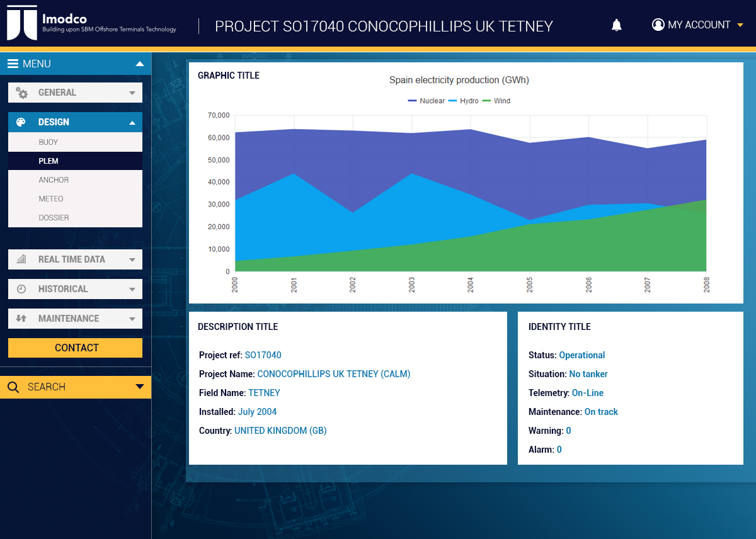Click the Graphic Title heading
The height and width of the screenshot is (539, 756).
[229, 76]
